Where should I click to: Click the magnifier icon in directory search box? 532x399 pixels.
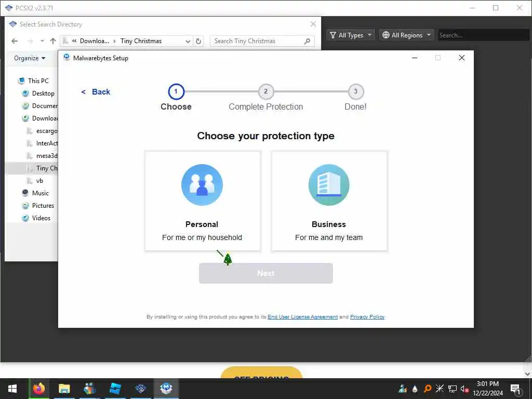tap(307, 41)
